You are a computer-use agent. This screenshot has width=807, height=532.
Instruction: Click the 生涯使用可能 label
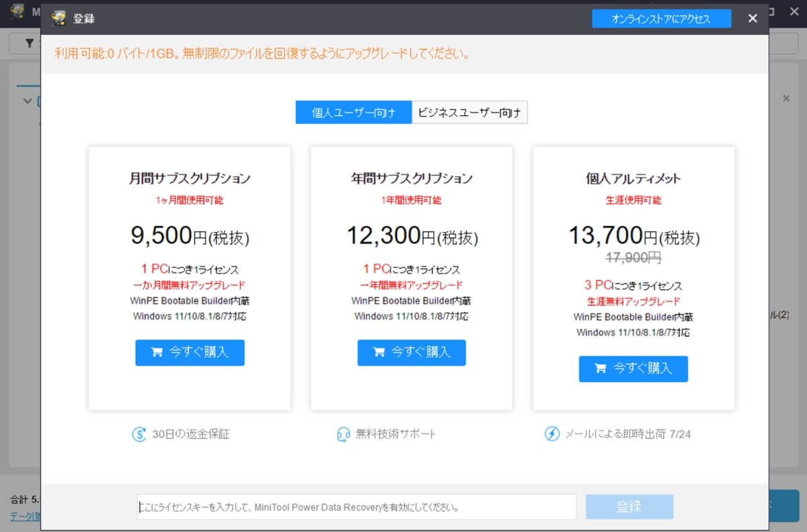click(x=633, y=200)
